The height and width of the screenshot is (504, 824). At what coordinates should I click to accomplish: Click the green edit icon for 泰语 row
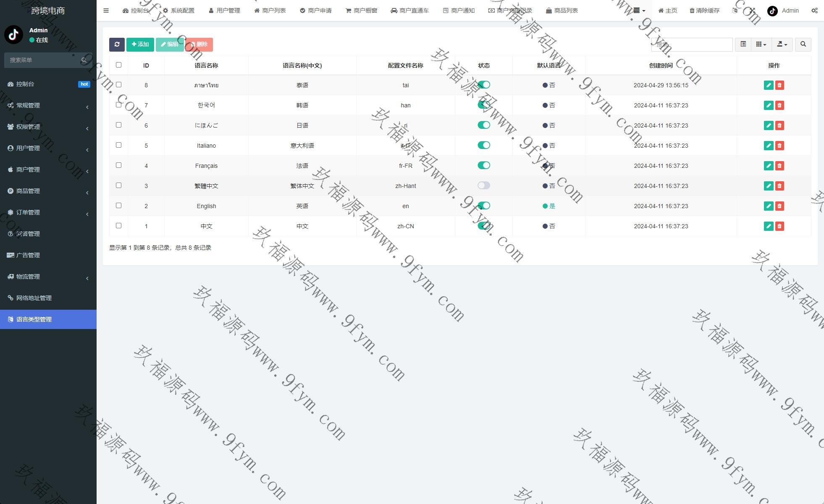pyautogui.click(x=768, y=85)
